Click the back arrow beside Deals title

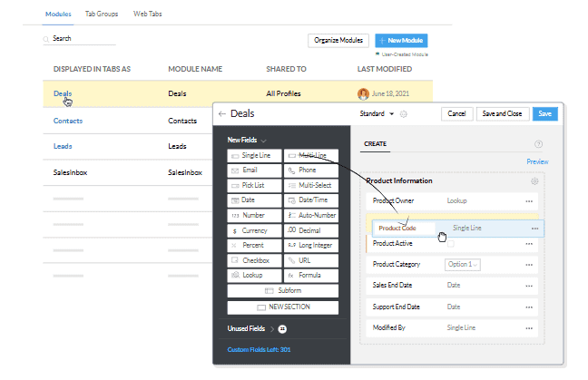click(222, 114)
